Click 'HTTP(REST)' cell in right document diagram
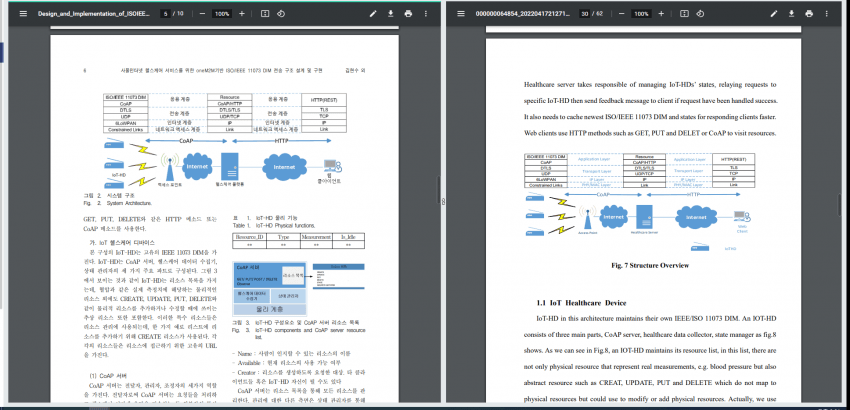850x410 pixels. [x=732, y=159]
